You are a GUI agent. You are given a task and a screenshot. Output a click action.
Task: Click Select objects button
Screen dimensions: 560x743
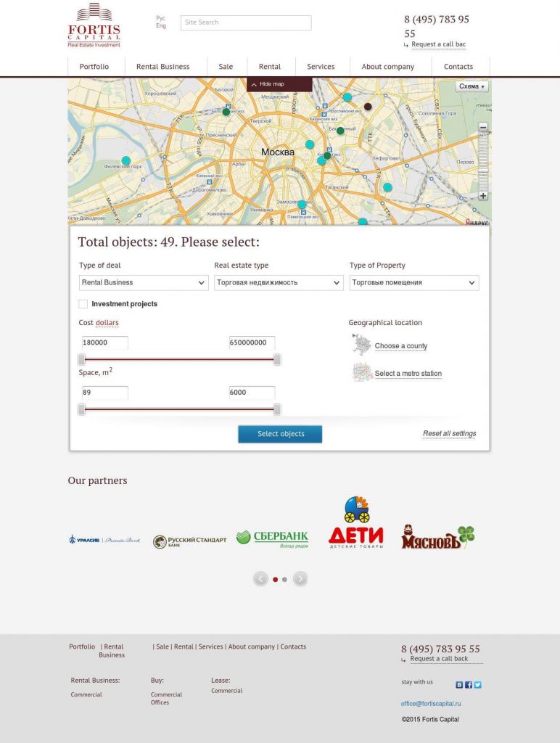coord(280,434)
